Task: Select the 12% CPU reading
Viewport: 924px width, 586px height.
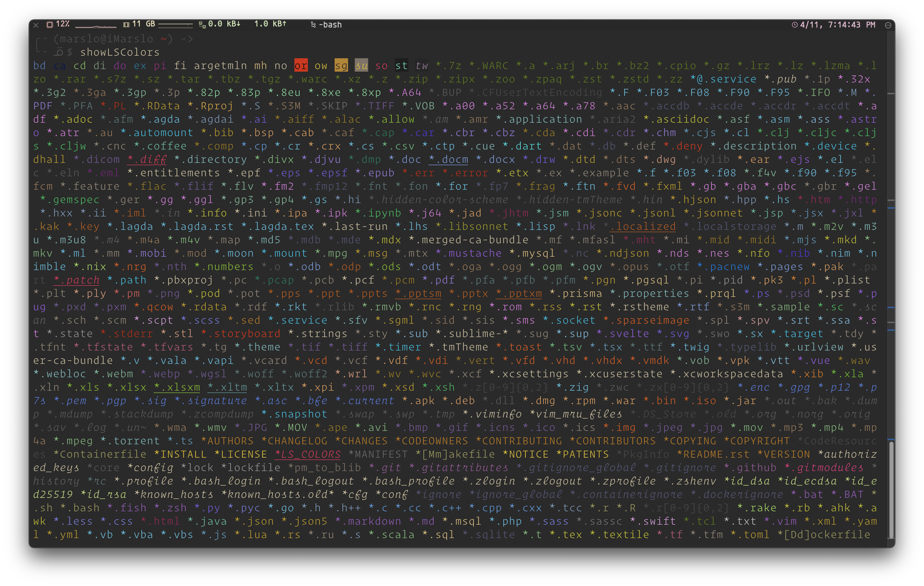Action: (x=63, y=24)
